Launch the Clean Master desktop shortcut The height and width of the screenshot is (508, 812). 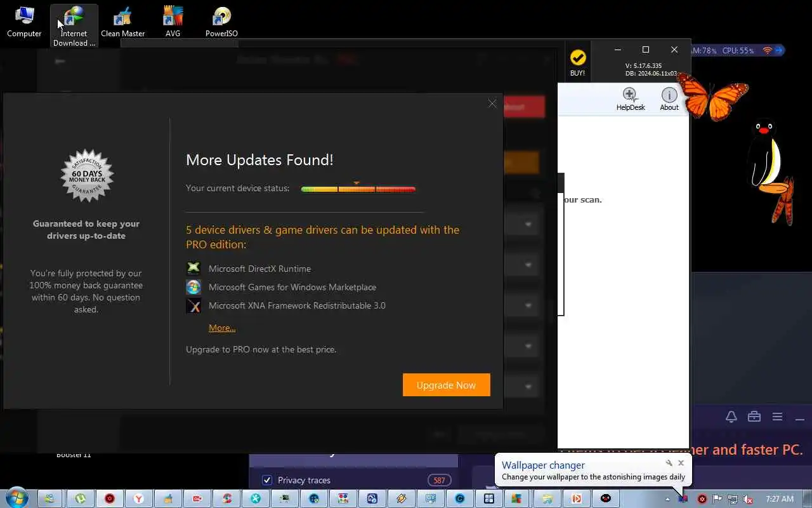click(x=123, y=21)
